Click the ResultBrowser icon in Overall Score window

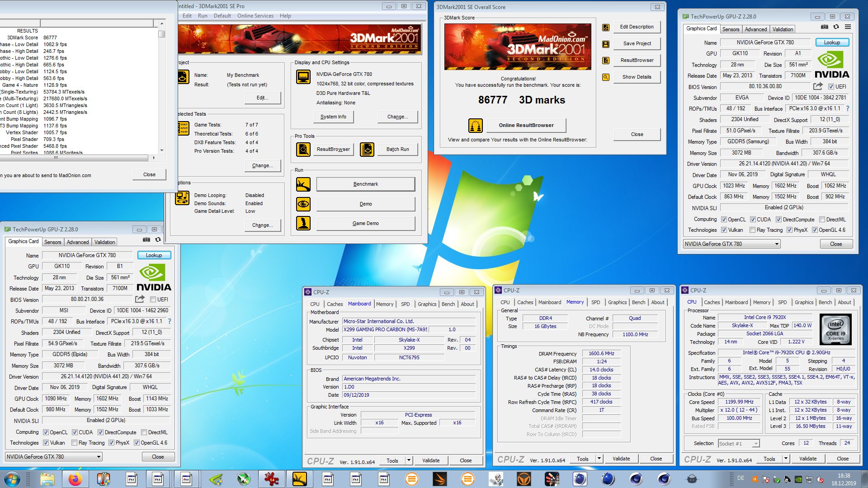click(x=606, y=61)
